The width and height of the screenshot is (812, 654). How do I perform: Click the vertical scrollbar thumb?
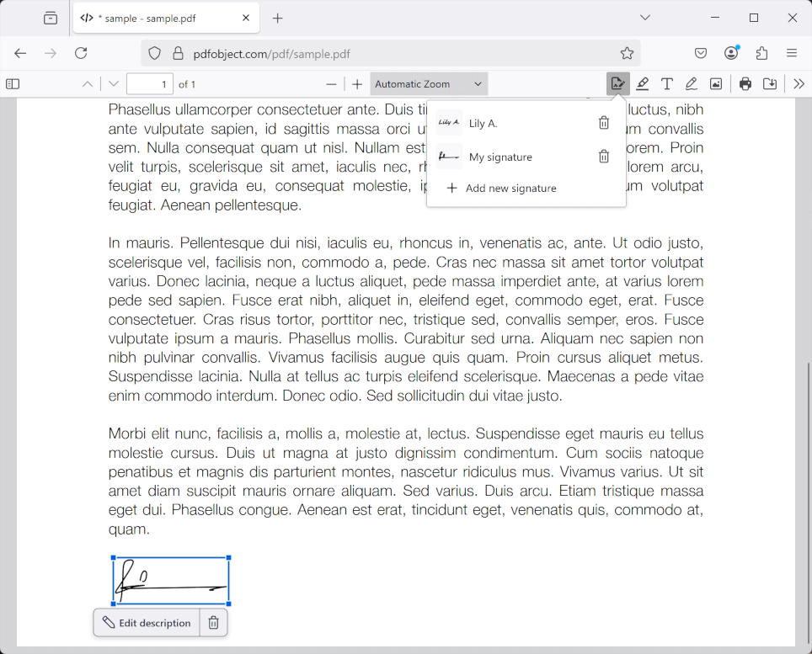tap(807, 504)
